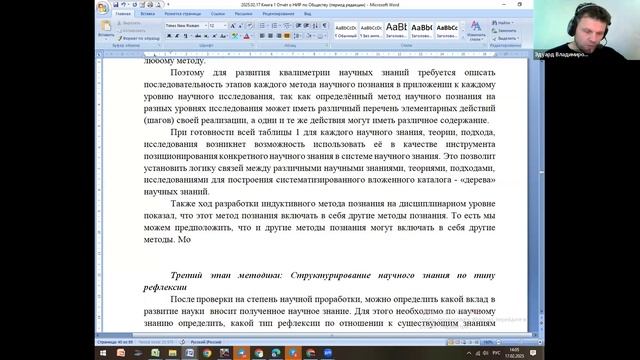Open the Page Layout ribbon tab

pos(183,14)
